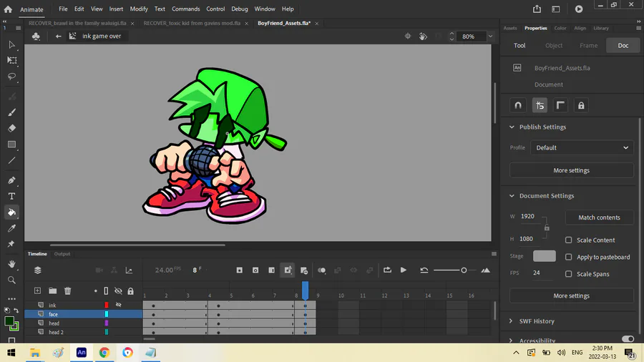Select the Hand tool
The image size is (644, 362).
coord(11,264)
